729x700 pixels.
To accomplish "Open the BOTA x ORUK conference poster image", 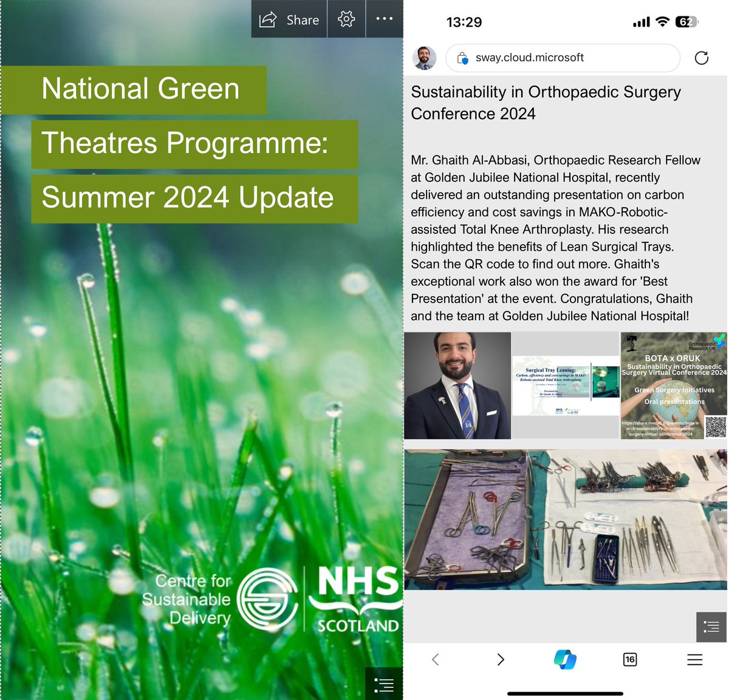I will (x=674, y=386).
